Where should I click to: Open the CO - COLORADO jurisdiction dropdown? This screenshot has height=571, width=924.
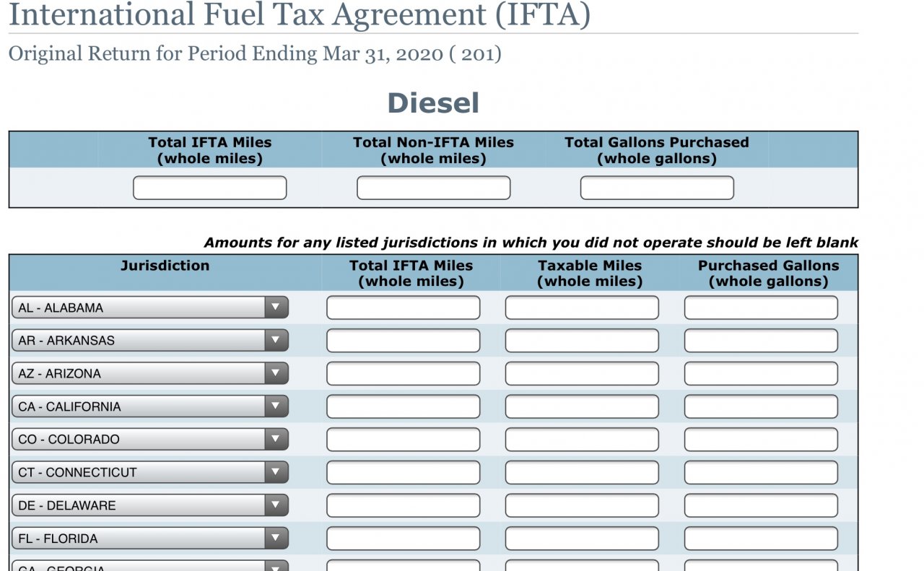click(150, 439)
